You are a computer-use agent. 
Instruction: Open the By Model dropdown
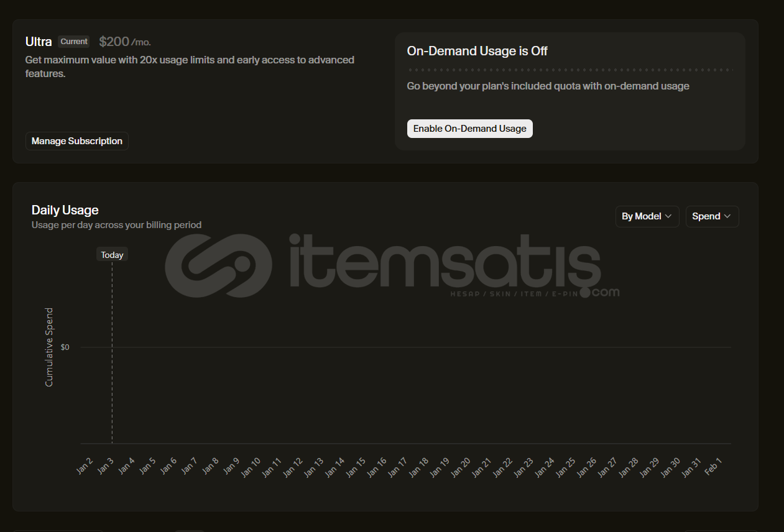647,216
